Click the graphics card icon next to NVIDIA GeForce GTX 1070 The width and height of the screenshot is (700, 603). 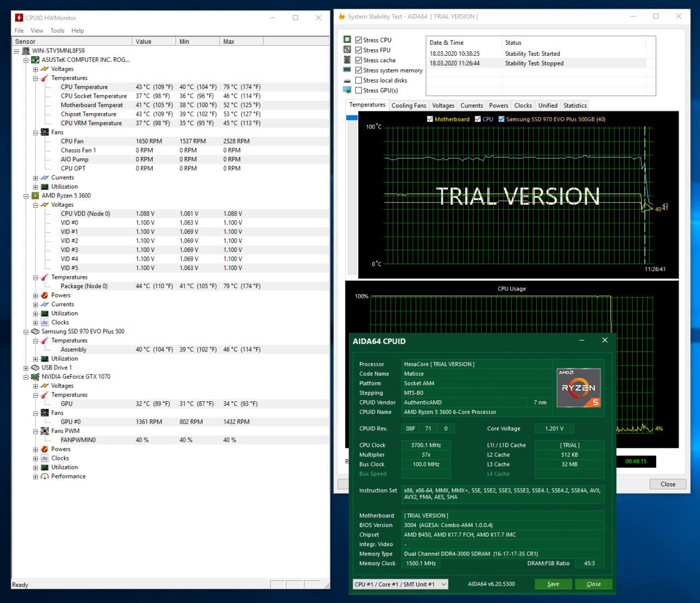click(35, 377)
